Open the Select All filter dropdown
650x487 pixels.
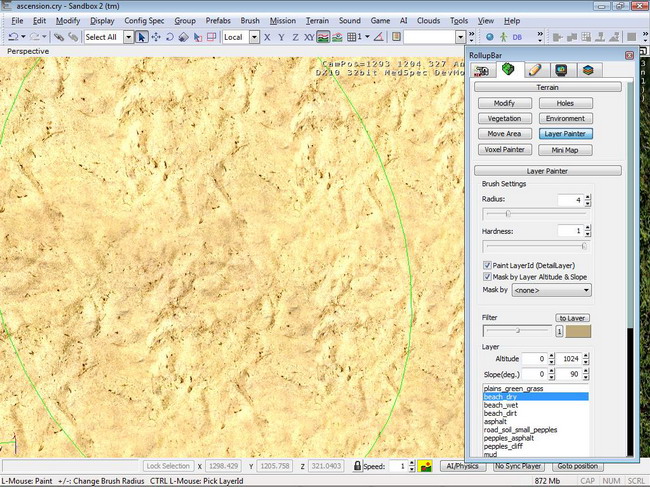129,37
